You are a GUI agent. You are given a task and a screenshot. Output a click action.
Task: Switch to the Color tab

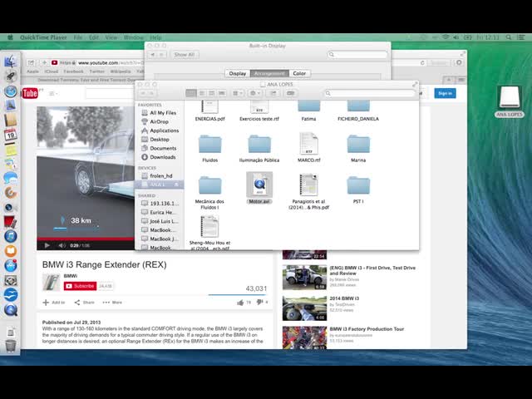coord(299,73)
